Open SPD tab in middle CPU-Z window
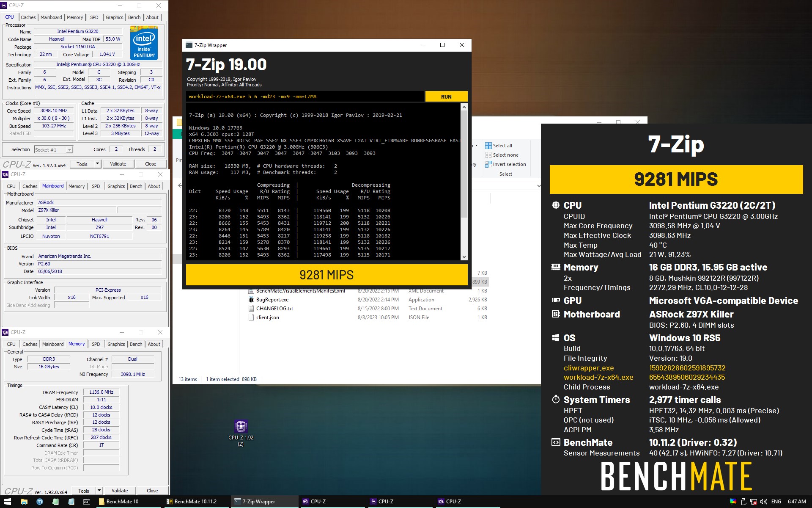 (96, 186)
